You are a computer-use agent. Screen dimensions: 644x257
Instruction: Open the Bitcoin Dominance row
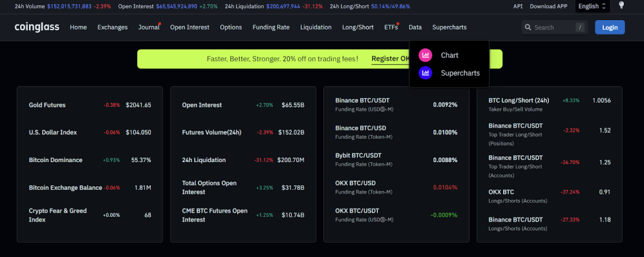[x=90, y=160]
